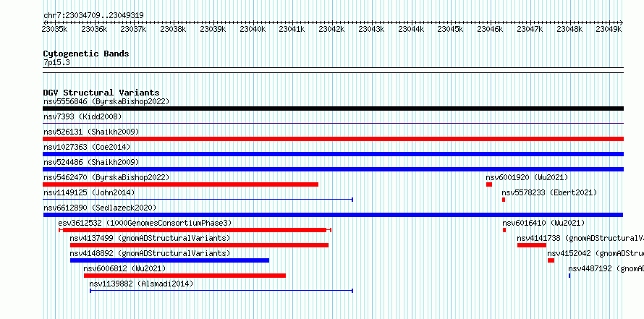The image size is (644, 319).
Task: Select the blue nsv4148892 variant bar
Action: tap(169, 260)
